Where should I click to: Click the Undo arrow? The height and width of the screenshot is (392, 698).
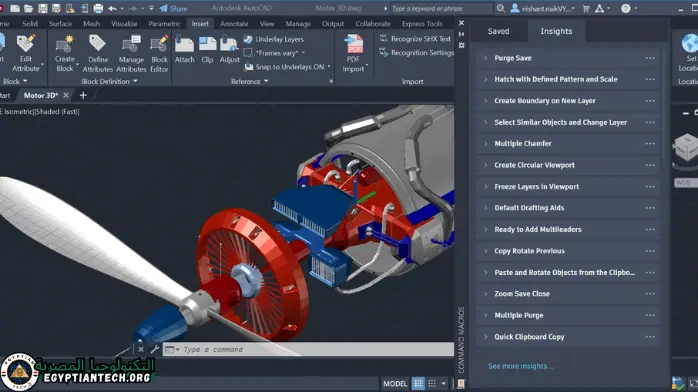(x=113, y=8)
